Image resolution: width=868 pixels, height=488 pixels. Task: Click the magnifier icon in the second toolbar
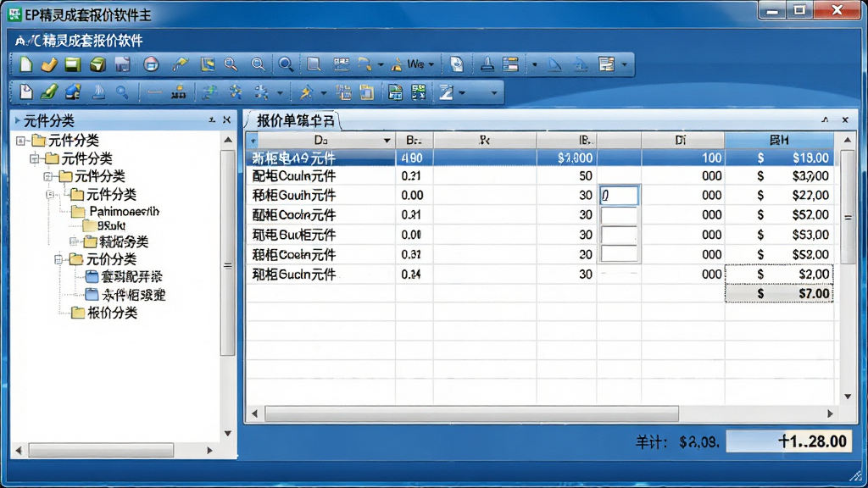click(122, 91)
